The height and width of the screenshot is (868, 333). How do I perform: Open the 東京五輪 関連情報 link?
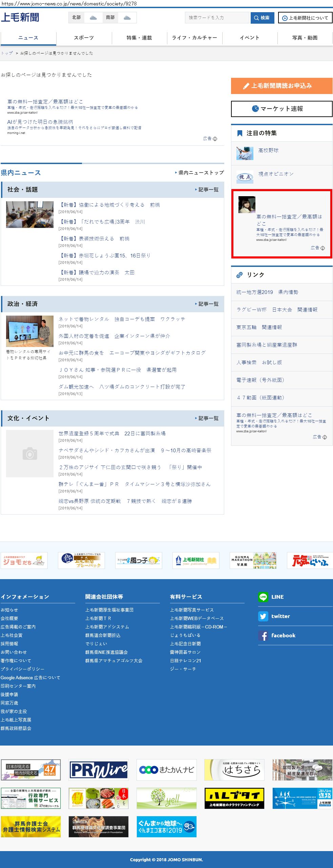[259, 327]
